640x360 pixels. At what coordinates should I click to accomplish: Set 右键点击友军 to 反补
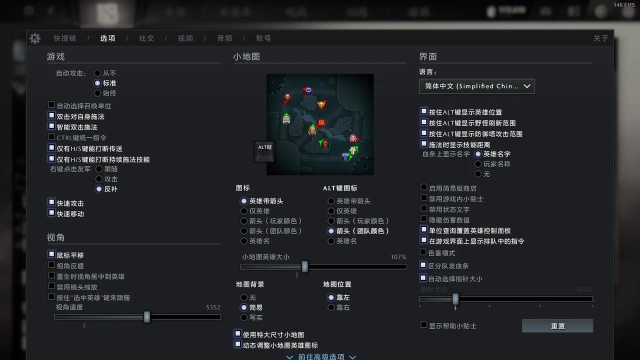tap(99, 189)
